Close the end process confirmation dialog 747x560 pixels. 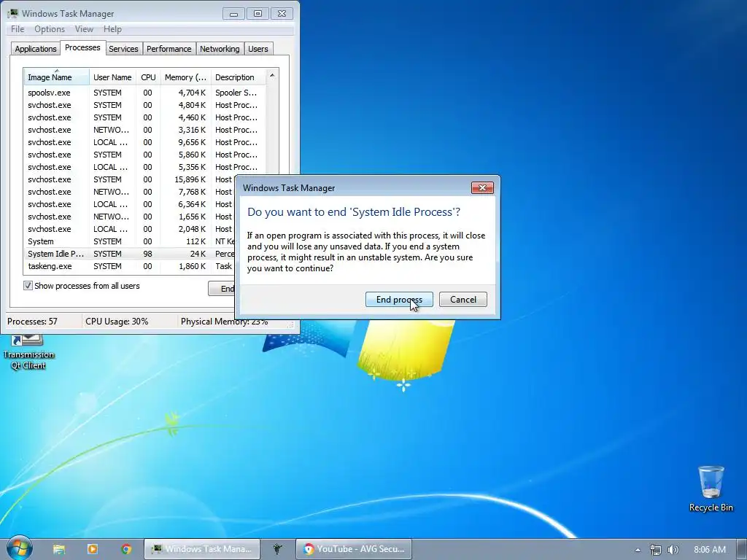[x=482, y=187]
